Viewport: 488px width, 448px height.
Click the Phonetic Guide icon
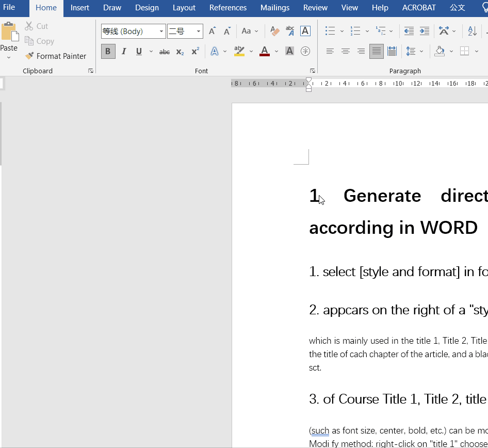click(x=290, y=31)
